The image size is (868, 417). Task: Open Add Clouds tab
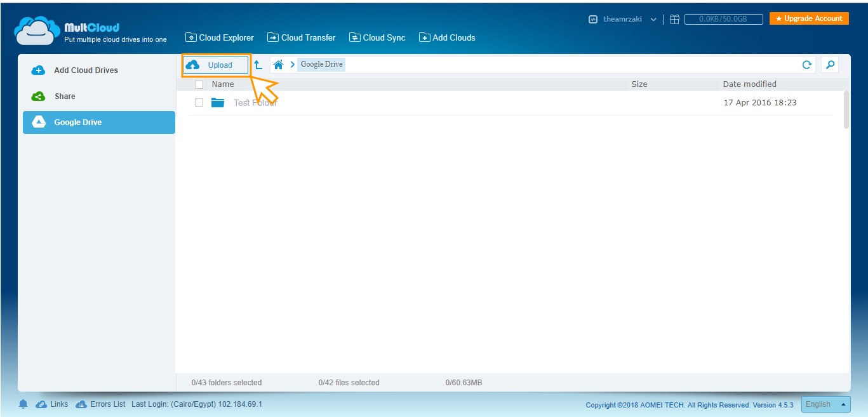pos(447,37)
